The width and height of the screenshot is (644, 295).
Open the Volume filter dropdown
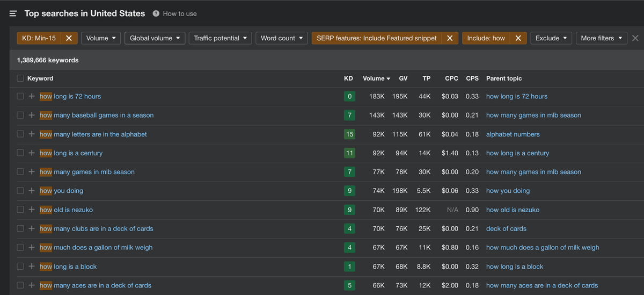[101, 38]
